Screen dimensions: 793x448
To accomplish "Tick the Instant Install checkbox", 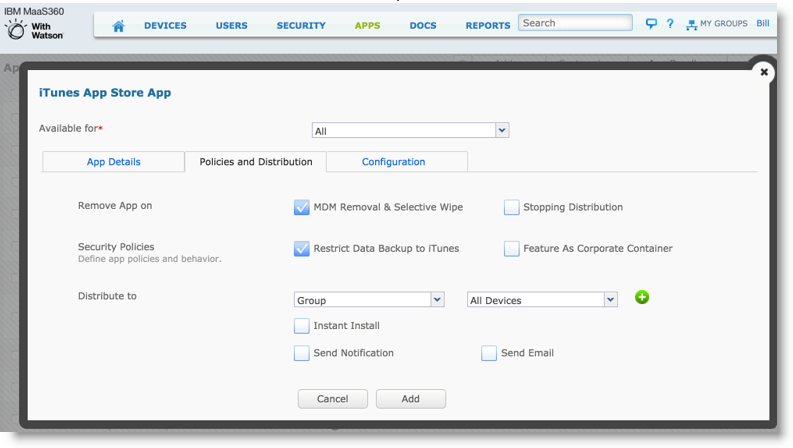I will (x=301, y=326).
